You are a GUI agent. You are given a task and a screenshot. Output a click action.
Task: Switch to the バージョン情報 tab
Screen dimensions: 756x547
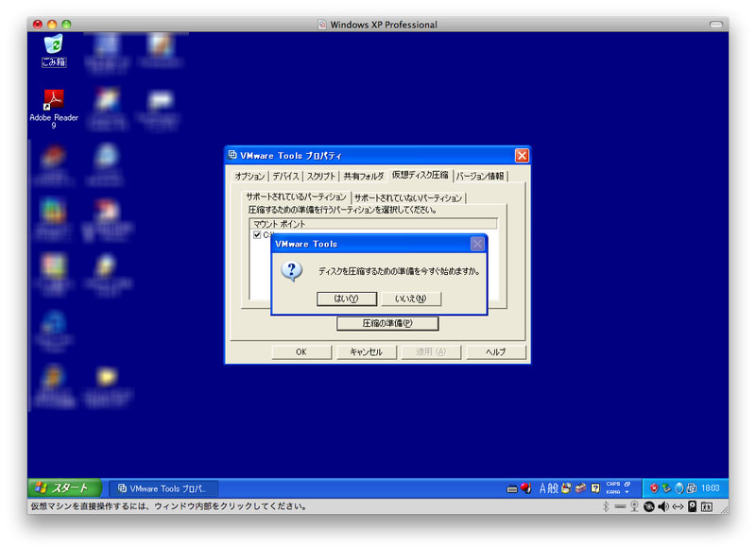(480, 176)
